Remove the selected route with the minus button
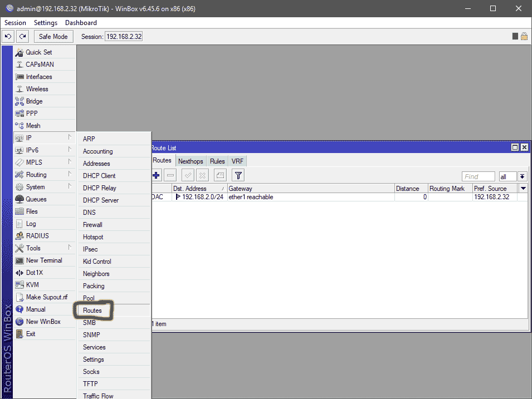This screenshot has width=532, height=399. click(170, 175)
